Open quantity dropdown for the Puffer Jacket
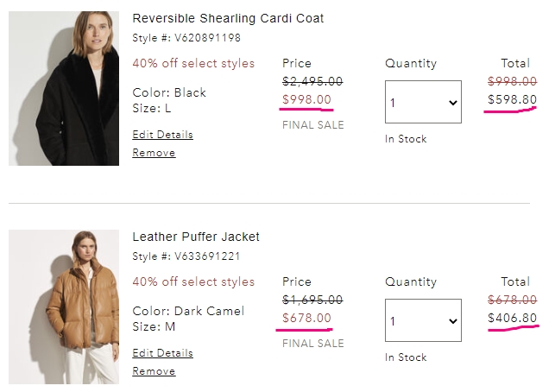 [x=423, y=320]
